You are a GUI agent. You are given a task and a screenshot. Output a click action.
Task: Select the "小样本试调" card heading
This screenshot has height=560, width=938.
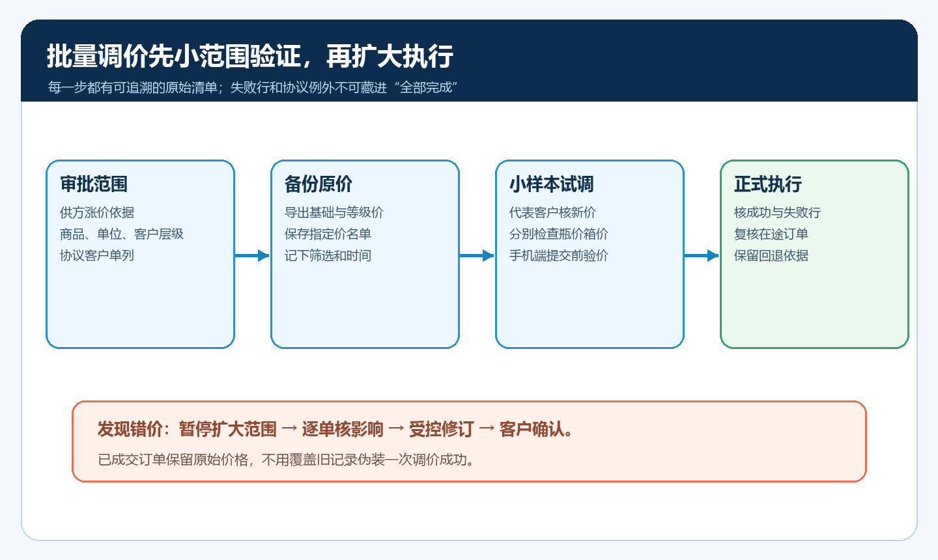(552, 184)
